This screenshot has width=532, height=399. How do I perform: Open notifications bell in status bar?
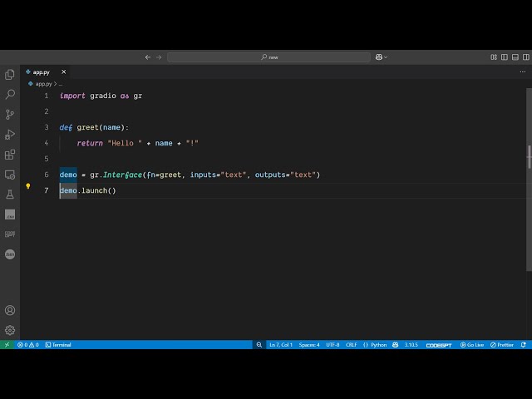[x=524, y=345]
